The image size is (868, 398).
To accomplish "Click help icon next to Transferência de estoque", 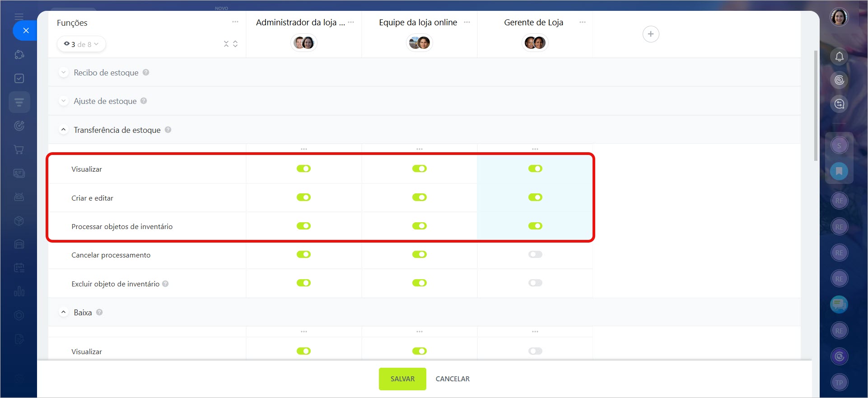I will 168,130.
